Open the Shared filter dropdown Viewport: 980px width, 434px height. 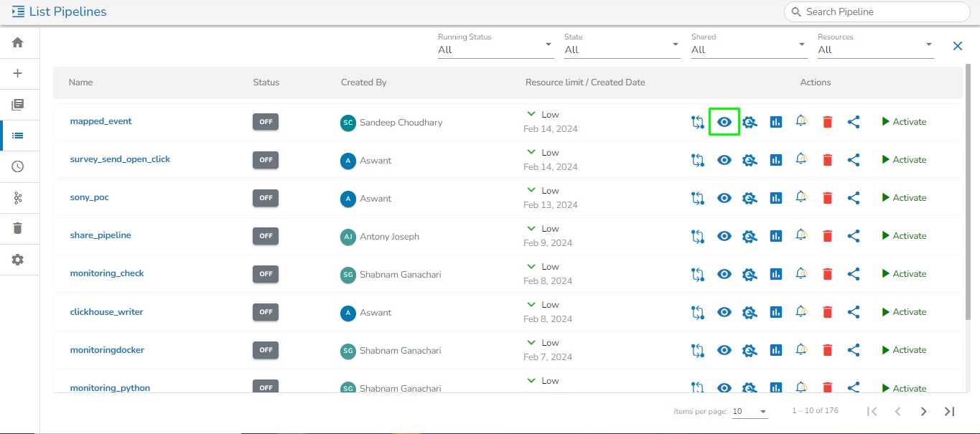click(x=749, y=49)
